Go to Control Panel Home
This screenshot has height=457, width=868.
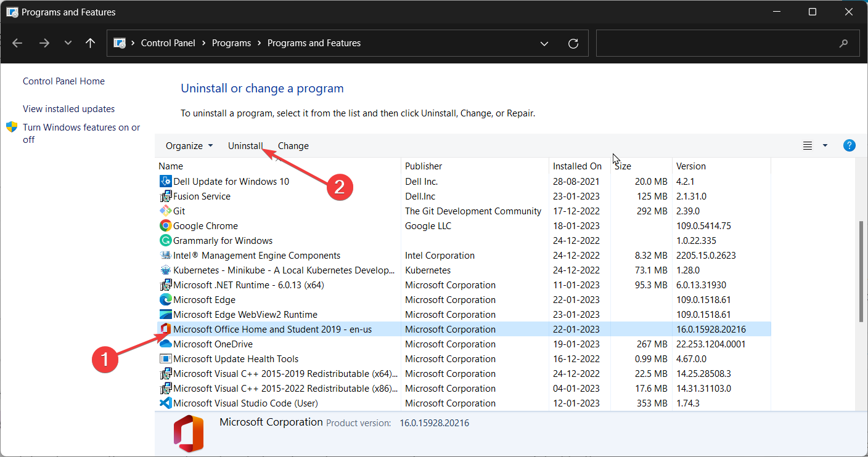coord(63,81)
